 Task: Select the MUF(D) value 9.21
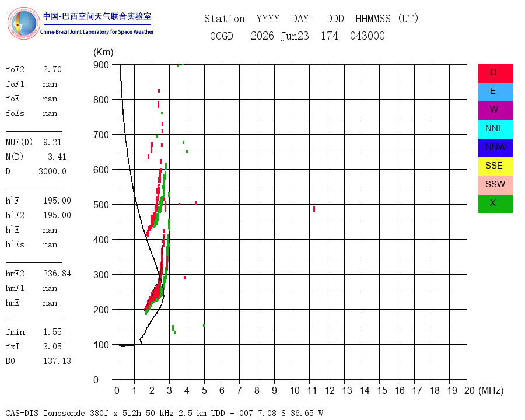coord(52,142)
